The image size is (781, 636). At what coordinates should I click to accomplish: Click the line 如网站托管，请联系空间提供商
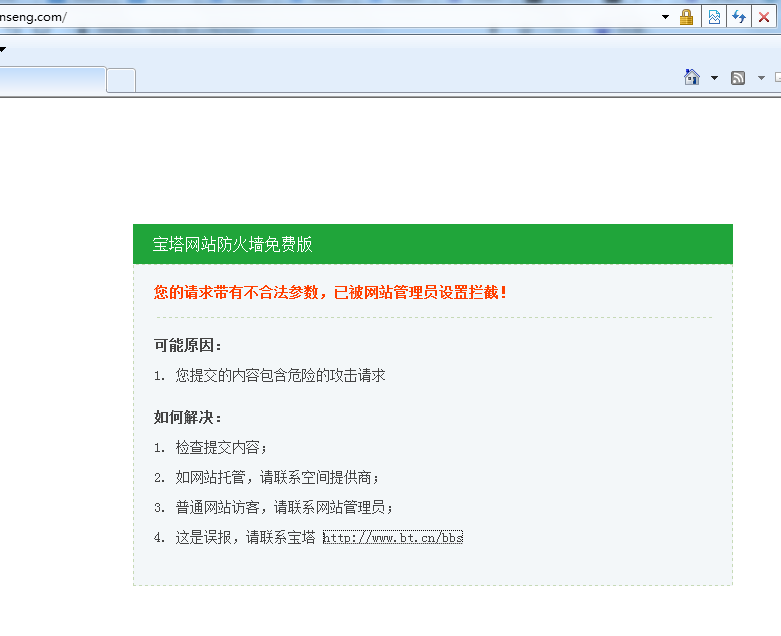(277, 477)
